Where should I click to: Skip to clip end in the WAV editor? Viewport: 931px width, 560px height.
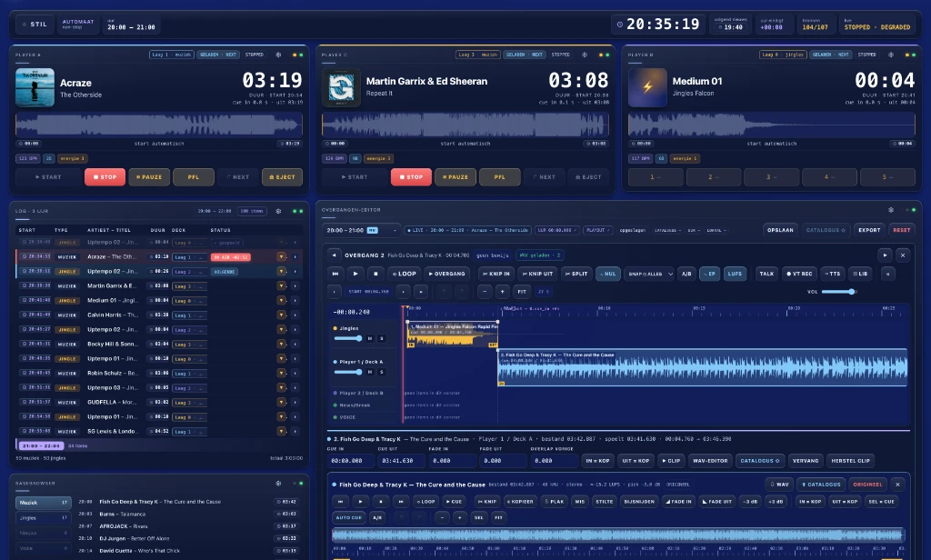pos(401,501)
